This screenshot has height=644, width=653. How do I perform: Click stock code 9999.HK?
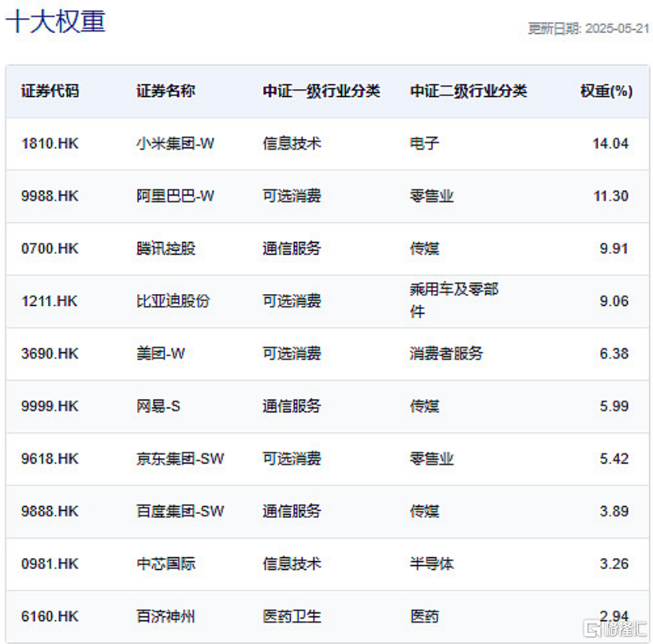coord(50,406)
